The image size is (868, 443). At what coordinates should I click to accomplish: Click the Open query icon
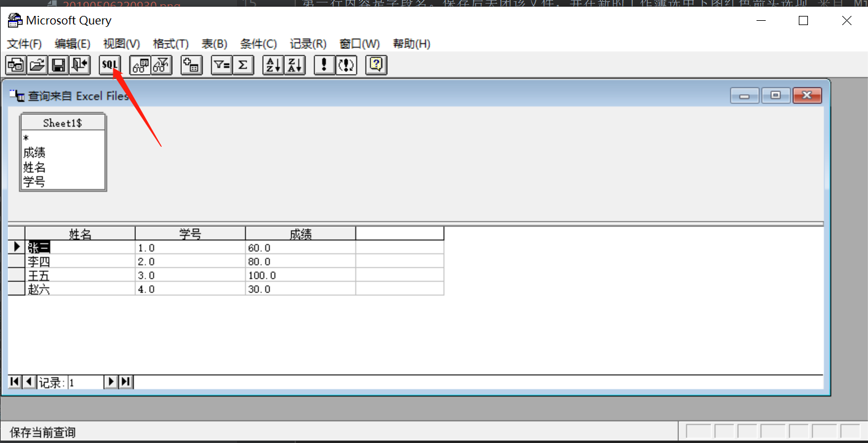(37, 65)
